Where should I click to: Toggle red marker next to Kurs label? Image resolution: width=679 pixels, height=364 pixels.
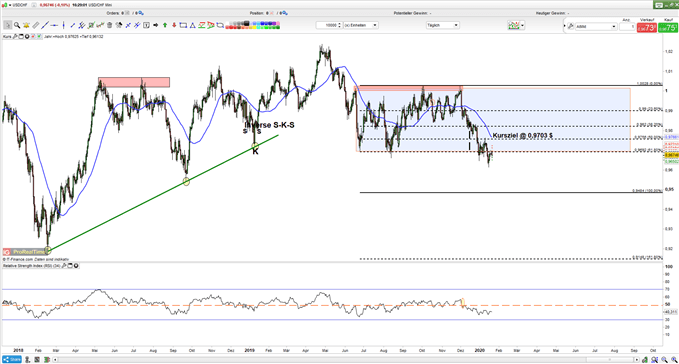point(33,37)
